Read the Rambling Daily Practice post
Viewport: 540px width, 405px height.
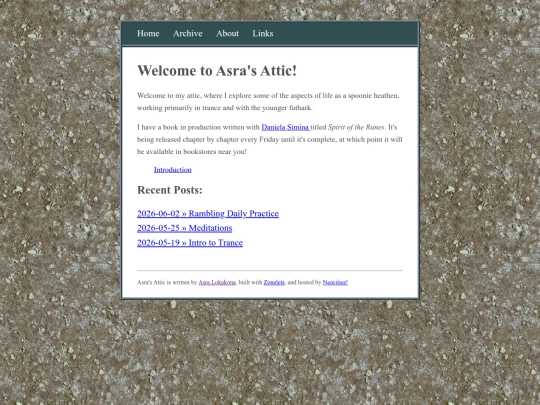tap(208, 214)
